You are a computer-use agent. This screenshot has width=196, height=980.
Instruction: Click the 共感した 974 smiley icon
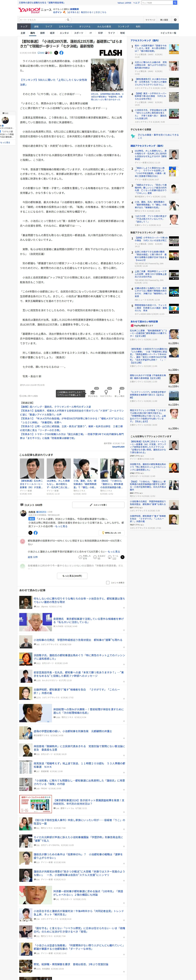click(80, 557)
